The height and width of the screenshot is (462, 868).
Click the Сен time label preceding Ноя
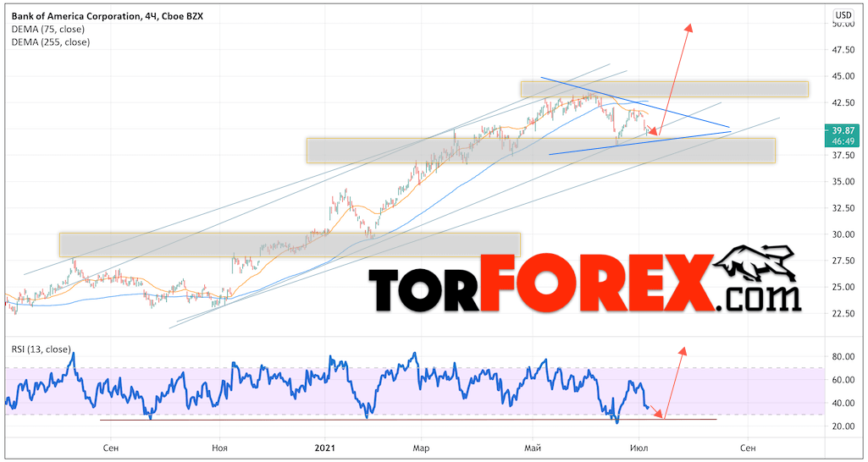click(112, 447)
